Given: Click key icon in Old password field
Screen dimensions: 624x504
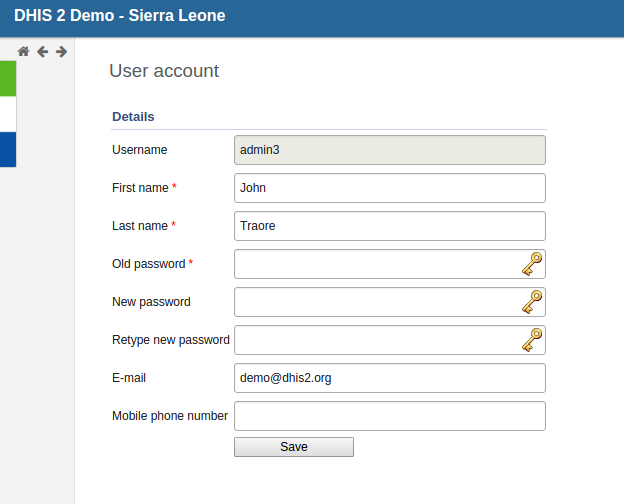Looking at the screenshot, I should [x=532, y=264].
